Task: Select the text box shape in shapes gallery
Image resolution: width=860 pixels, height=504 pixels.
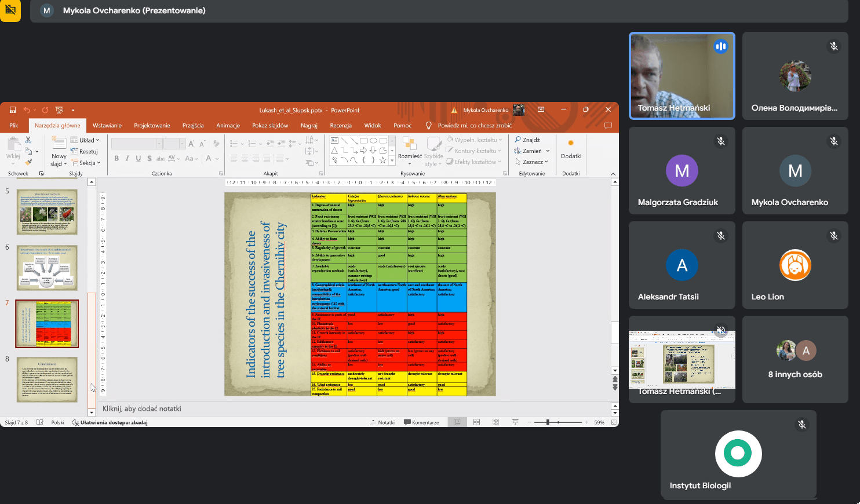Action: [x=334, y=140]
